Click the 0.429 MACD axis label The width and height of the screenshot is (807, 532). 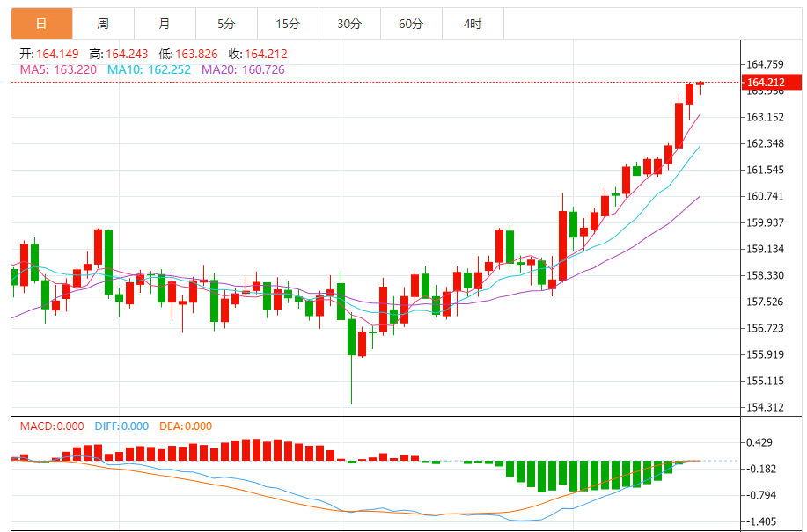click(x=759, y=442)
